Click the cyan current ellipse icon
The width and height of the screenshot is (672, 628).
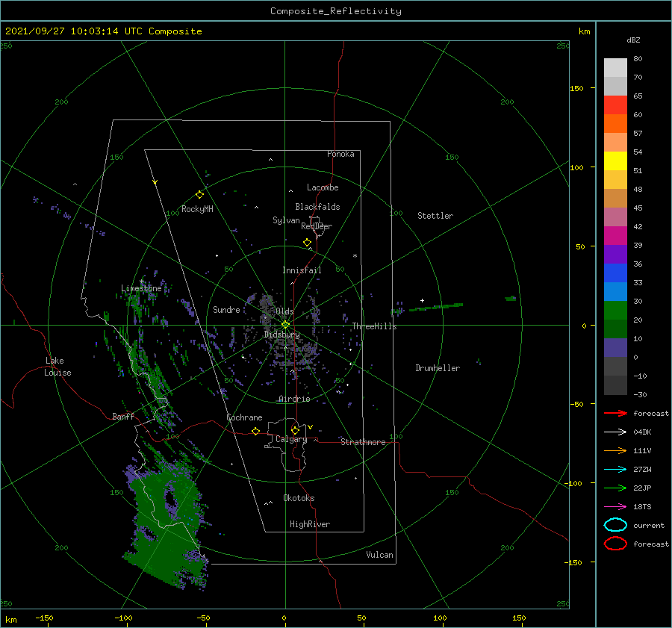615,525
